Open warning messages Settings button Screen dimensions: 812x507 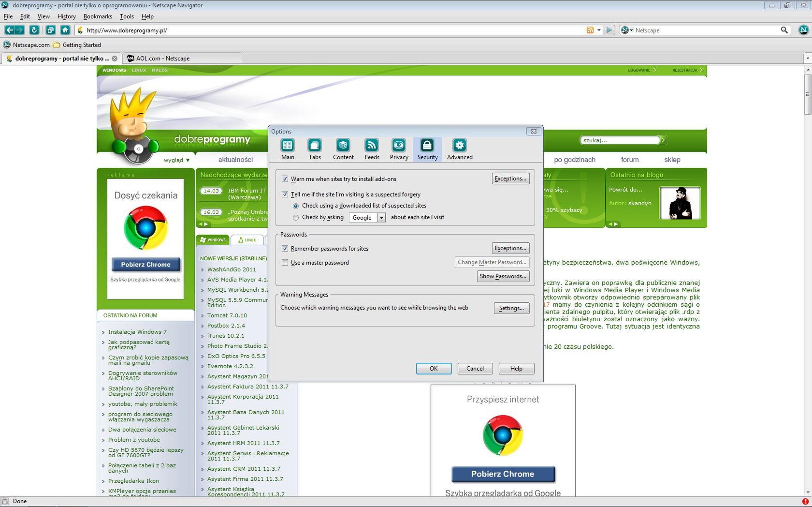511,308
